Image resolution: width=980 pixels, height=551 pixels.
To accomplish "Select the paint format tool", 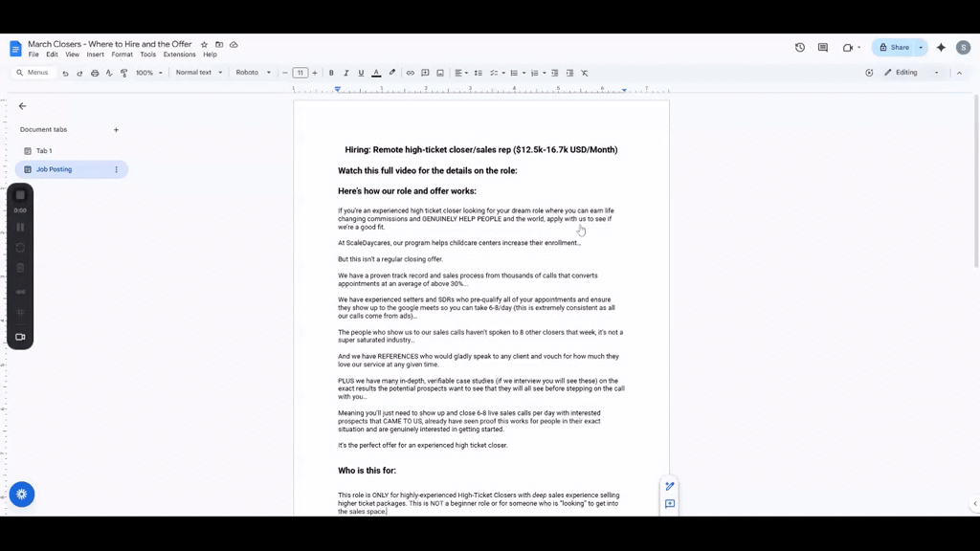I will click(123, 73).
